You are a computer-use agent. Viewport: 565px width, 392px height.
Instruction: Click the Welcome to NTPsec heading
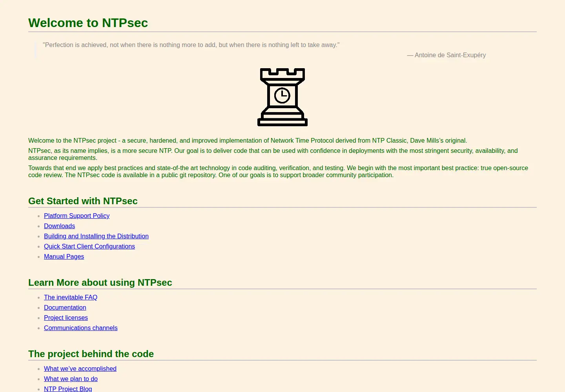pos(88,23)
